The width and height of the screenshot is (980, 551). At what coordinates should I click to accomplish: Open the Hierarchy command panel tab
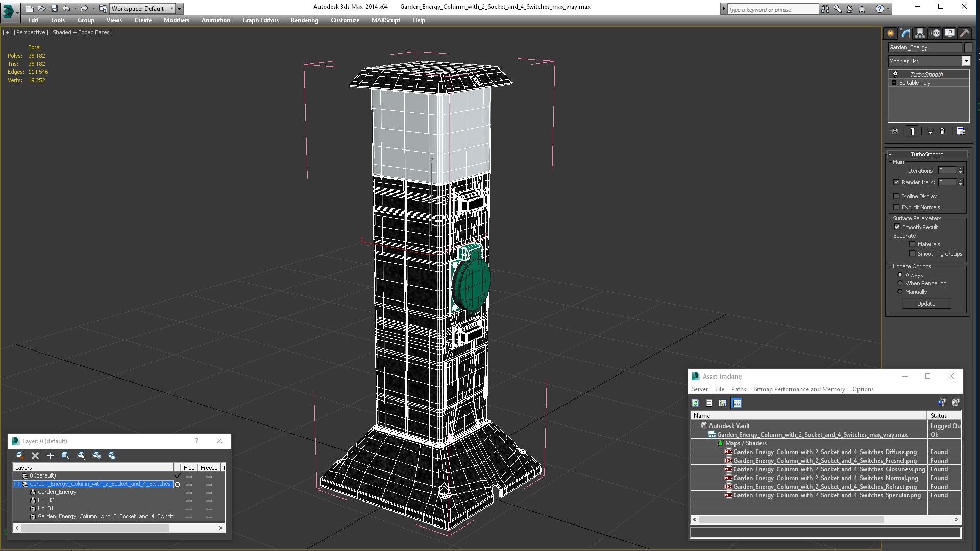point(920,33)
